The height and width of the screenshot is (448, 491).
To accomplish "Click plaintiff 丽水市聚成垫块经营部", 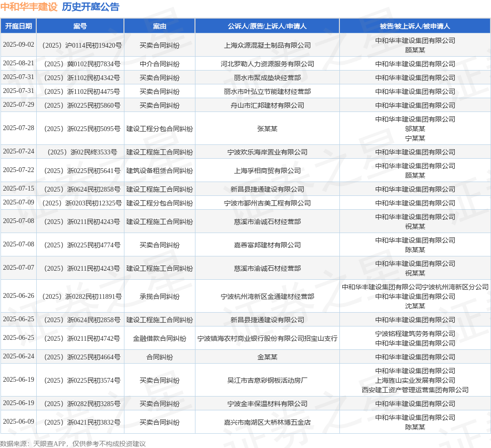I will [x=267, y=78].
